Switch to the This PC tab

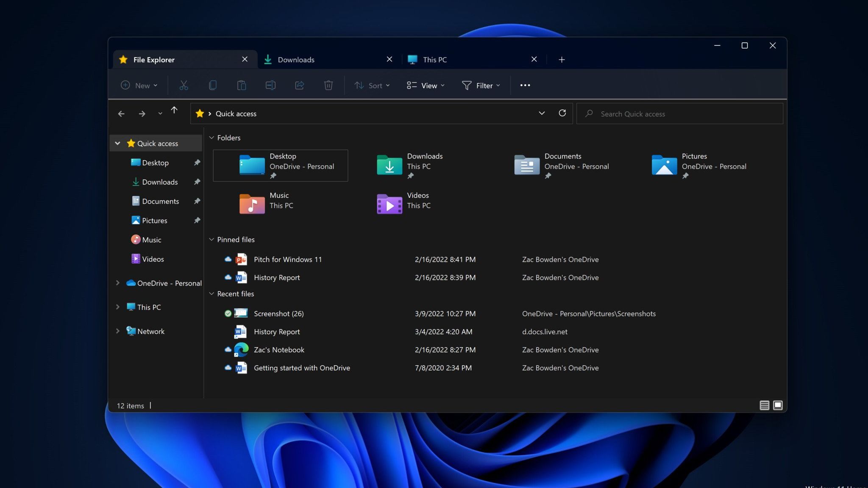(x=473, y=59)
